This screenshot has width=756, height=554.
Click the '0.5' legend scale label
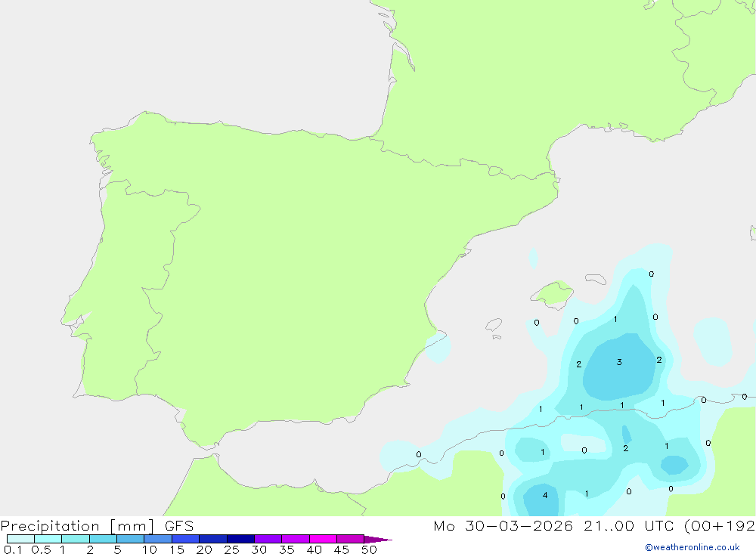[41, 549]
